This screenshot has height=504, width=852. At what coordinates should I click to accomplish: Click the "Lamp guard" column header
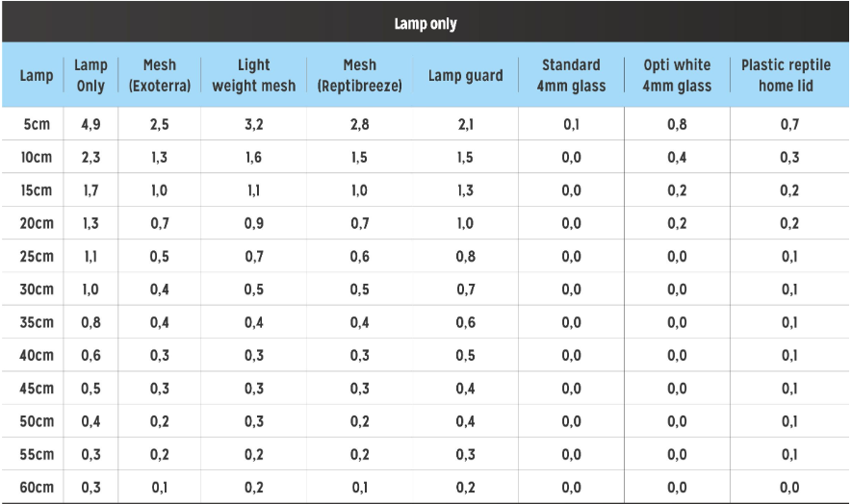[x=466, y=76]
